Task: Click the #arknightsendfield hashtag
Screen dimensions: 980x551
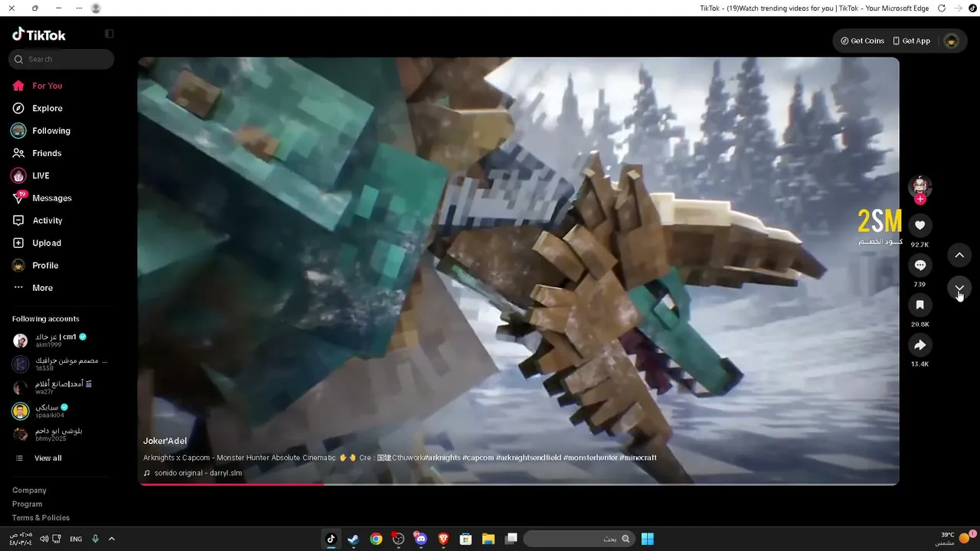Action: click(x=528, y=458)
